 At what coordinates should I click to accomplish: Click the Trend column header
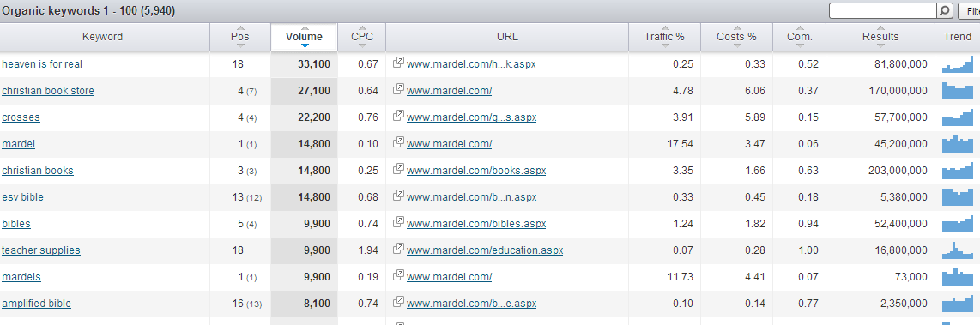coord(958,37)
